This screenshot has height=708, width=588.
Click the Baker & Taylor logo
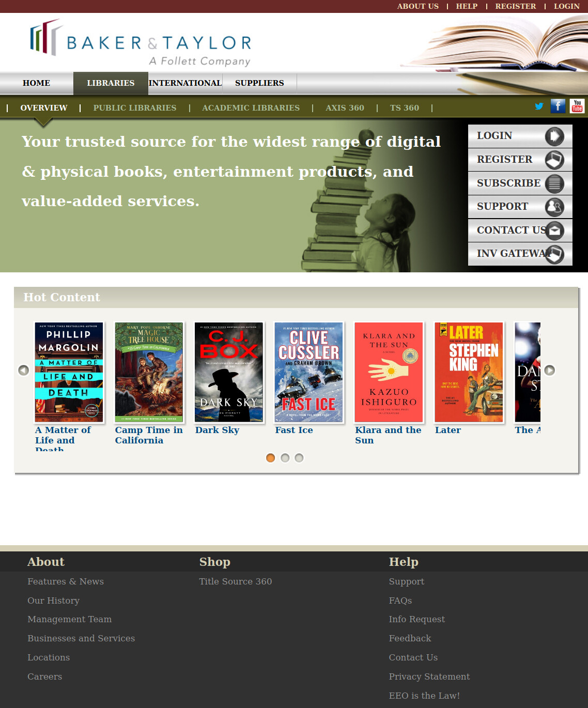click(141, 42)
